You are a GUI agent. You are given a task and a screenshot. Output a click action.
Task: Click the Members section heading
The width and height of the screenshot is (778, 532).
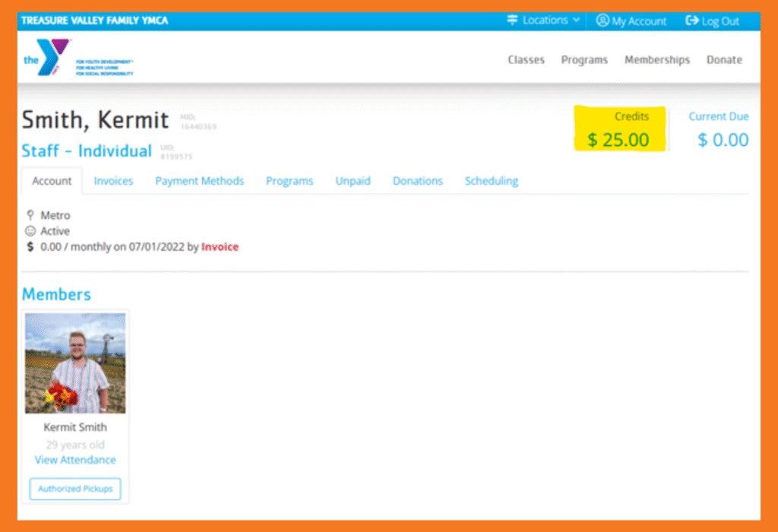[56, 294]
